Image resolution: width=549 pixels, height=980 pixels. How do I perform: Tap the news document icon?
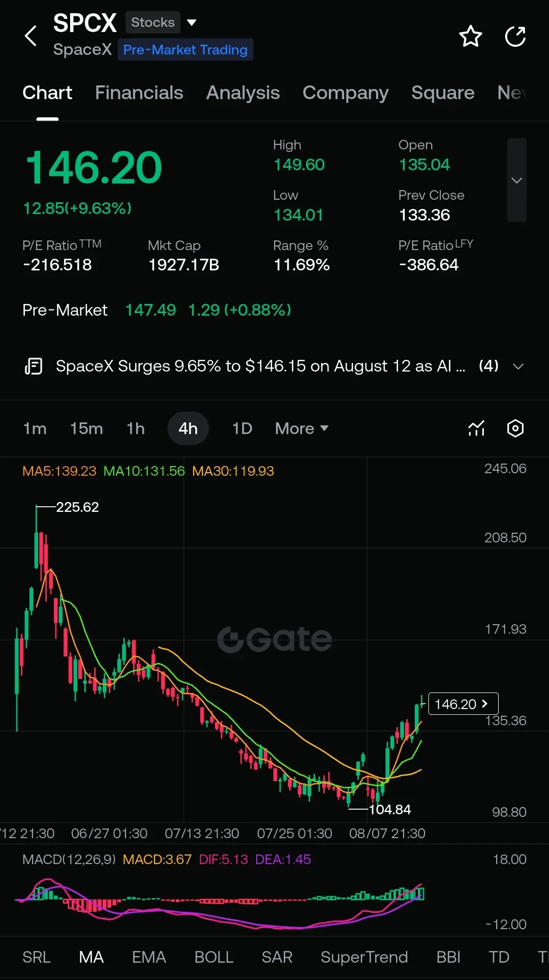34,366
